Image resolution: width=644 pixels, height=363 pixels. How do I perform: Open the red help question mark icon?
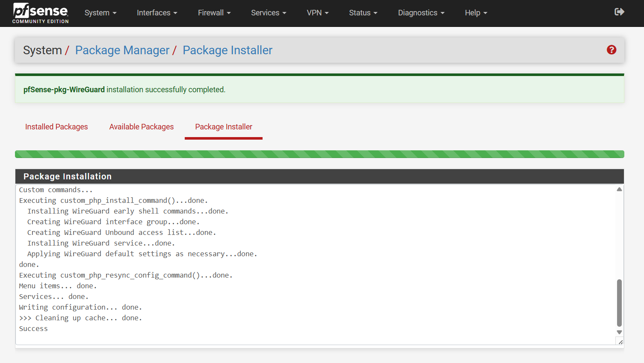click(612, 50)
